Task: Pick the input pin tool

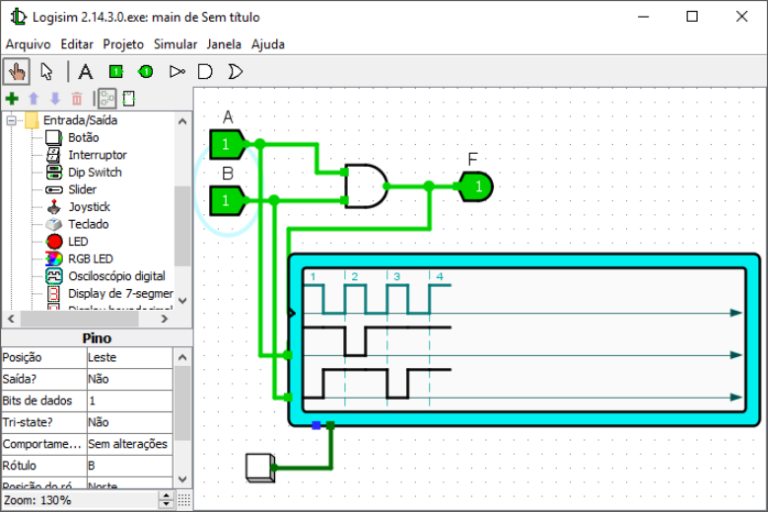Action: click(116, 71)
